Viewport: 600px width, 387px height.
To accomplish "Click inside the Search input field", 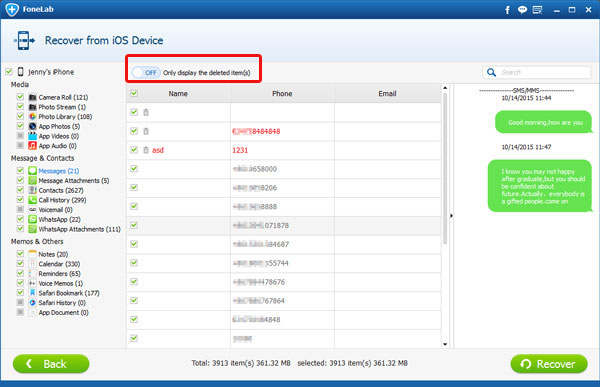I will (x=543, y=72).
